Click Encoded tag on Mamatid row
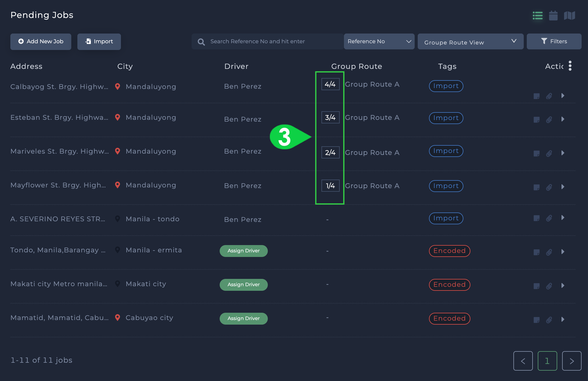This screenshot has width=588, height=381. [450, 319]
